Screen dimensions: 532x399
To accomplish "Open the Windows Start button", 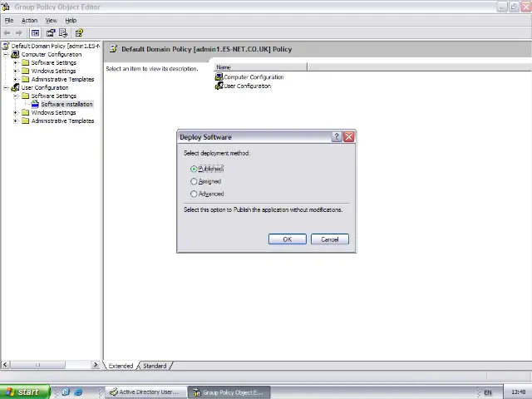I will click(25, 392).
